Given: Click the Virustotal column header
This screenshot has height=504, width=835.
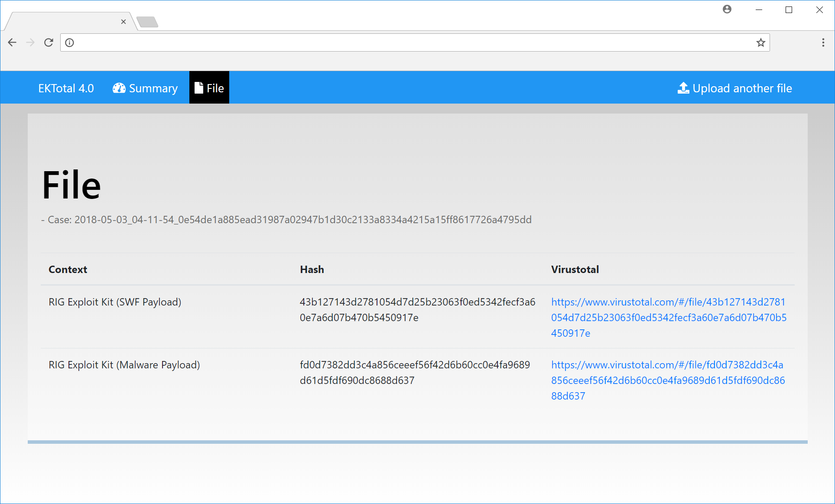Looking at the screenshot, I should (575, 269).
